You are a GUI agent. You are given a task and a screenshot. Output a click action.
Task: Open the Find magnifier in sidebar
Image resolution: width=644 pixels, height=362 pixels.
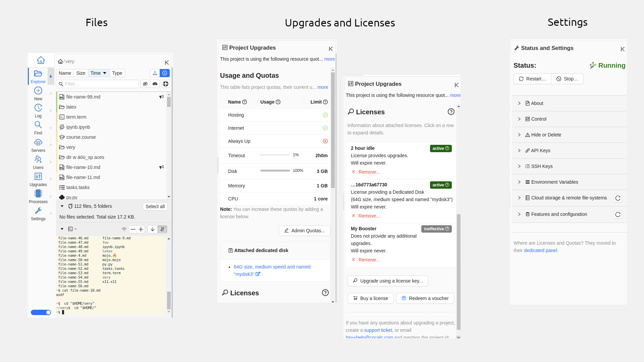pyautogui.click(x=38, y=125)
